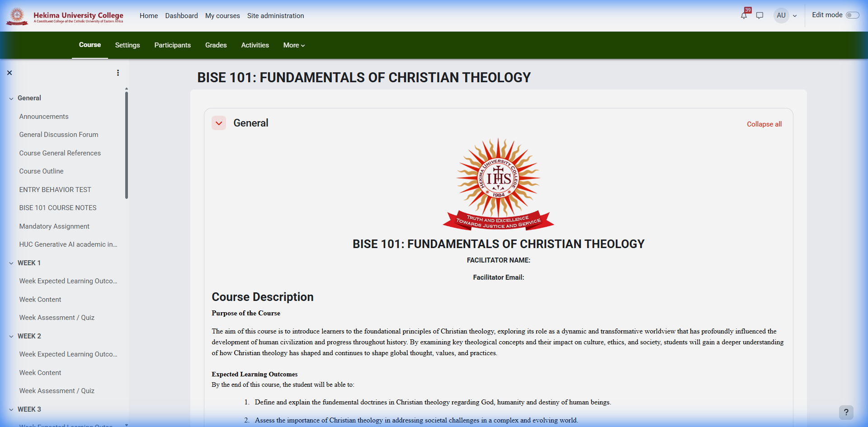Open Week Content under WEEK 1
The image size is (868, 427).
point(40,300)
